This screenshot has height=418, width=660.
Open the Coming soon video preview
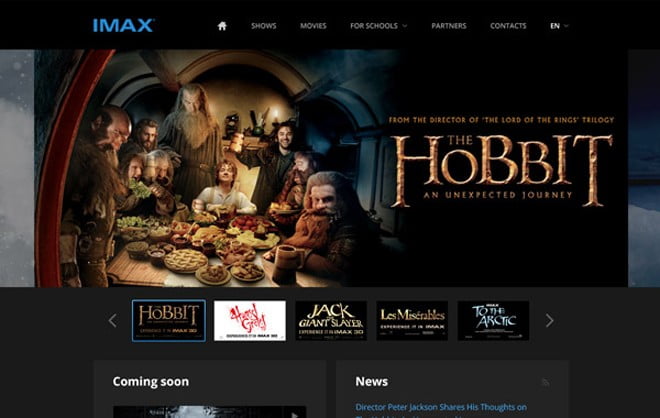(x=209, y=411)
